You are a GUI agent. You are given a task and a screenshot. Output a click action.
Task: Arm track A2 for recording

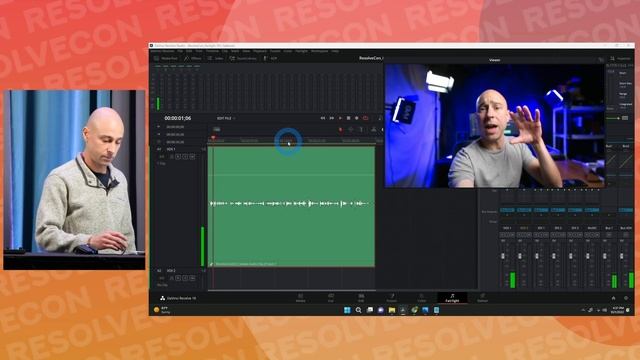pos(178,278)
